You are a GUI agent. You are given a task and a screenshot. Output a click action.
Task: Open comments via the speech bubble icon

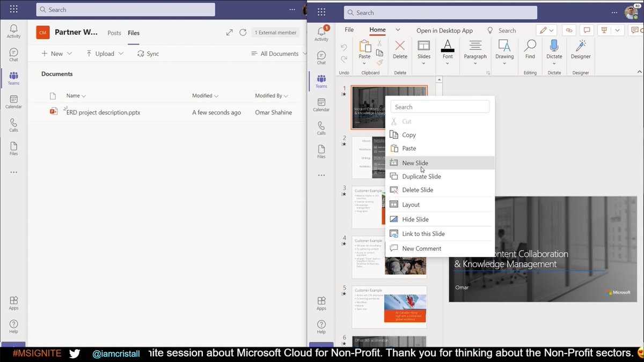pyautogui.click(x=588, y=30)
